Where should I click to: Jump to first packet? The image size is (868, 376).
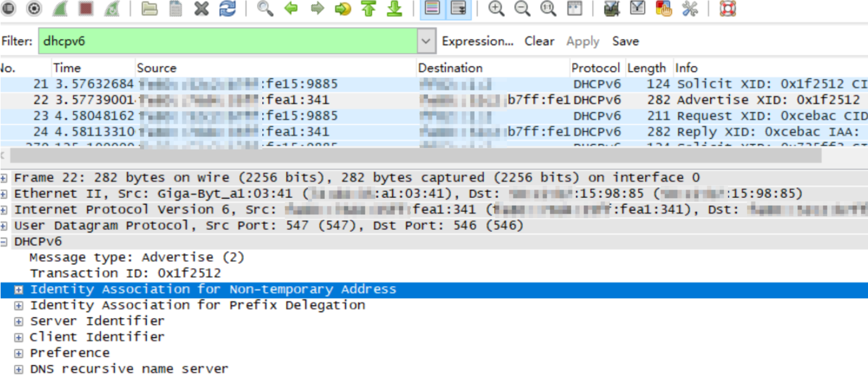368,8
